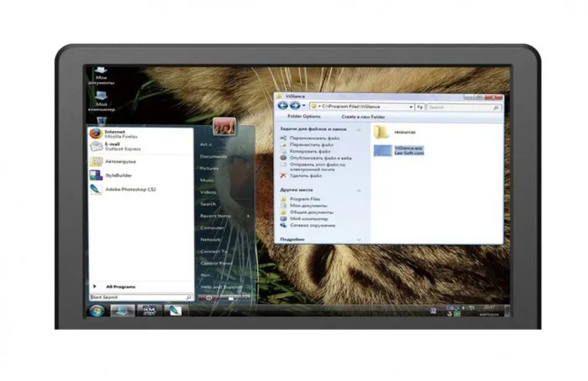Open Computer from Start menu

212,227
